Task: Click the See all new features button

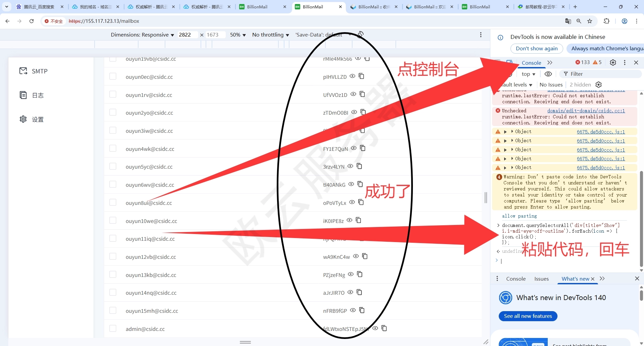Action: coord(528,316)
